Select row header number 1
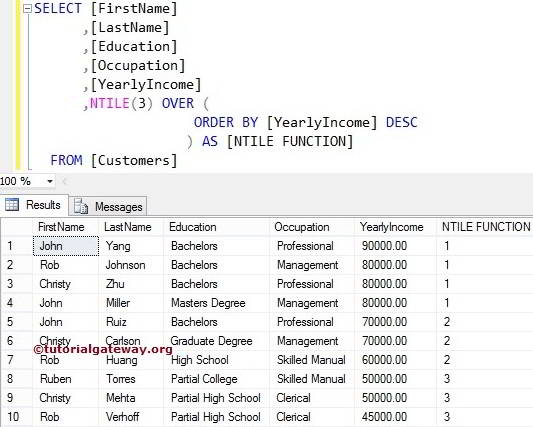Screen dimensions: 533x427 click(17, 246)
